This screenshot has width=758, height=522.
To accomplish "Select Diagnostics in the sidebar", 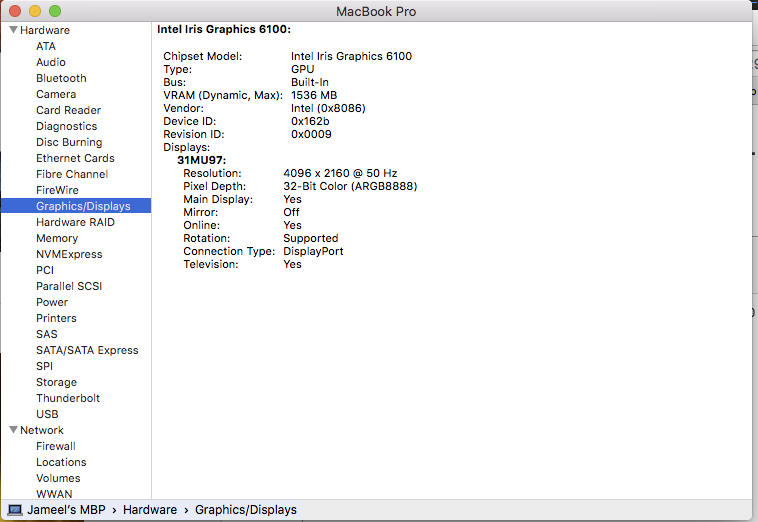I will click(x=67, y=126).
